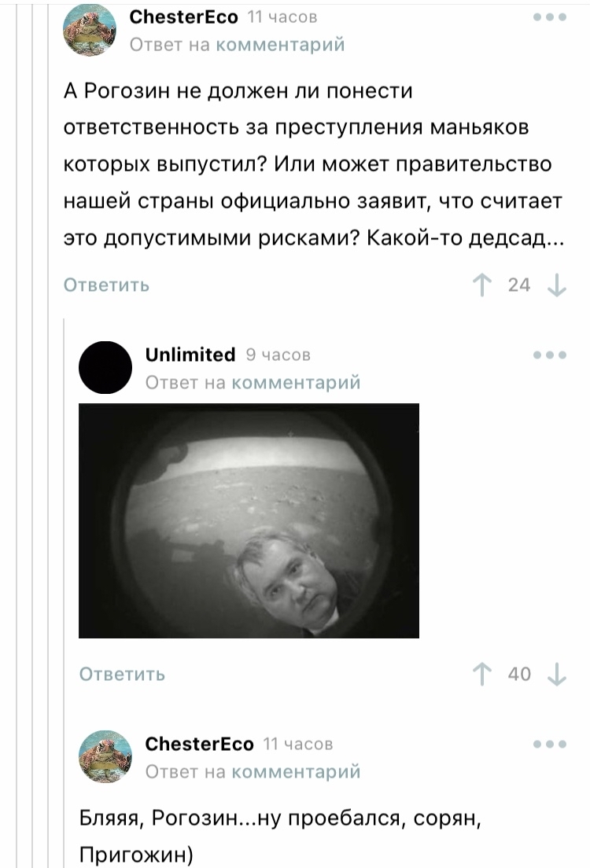Open the Unlimited username profile
590x868 pixels.
(190, 355)
